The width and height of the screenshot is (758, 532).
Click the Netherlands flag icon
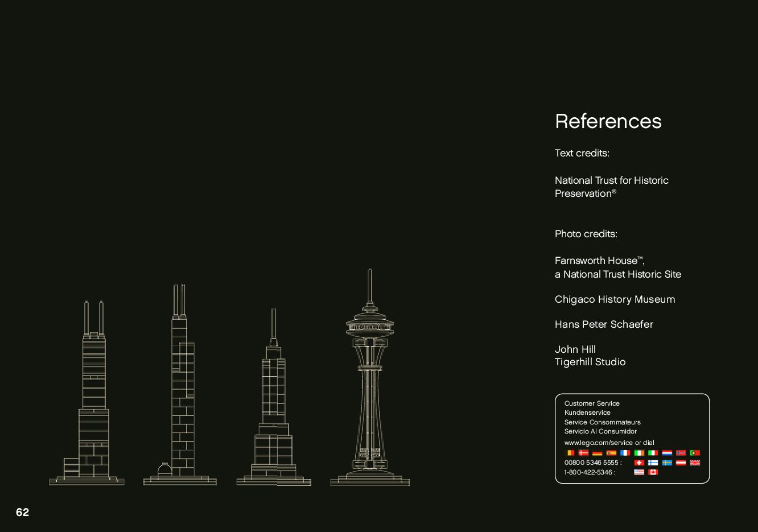tap(667, 453)
